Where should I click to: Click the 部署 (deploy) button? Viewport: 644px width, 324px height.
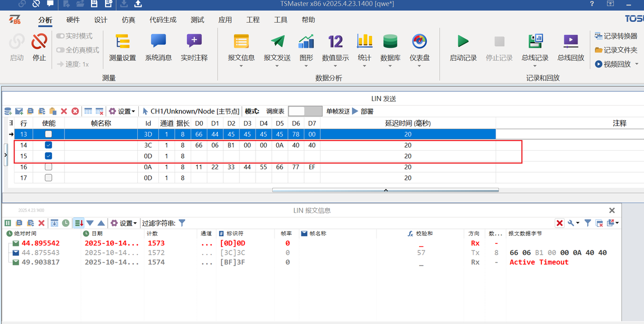pos(366,111)
